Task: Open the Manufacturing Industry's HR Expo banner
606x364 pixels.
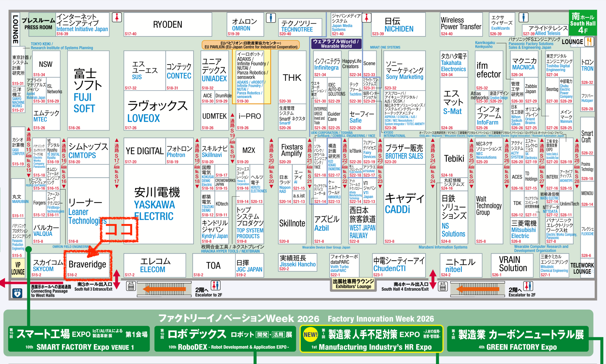Action: pyautogui.click(x=371, y=339)
